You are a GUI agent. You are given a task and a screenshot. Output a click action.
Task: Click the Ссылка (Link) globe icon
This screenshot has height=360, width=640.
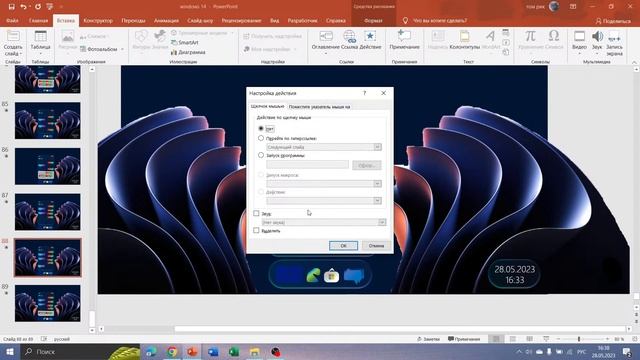tap(349, 36)
